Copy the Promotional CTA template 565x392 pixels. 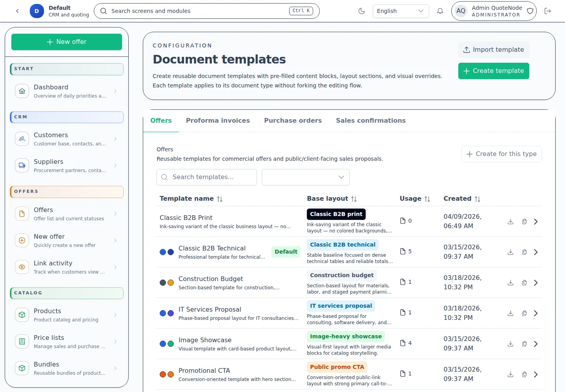tap(524, 374)
